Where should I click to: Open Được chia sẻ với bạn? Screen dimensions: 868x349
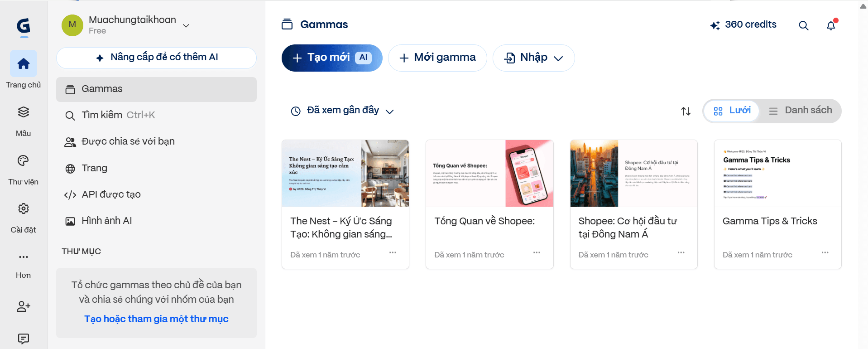coord(156,141)
